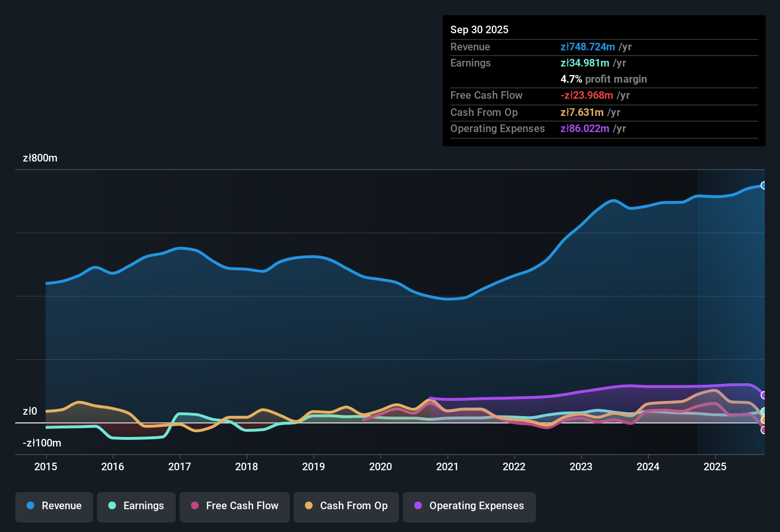Screen dimensions: 780x532
Task: Click the pink Free Cash Flow dot
Action: (x=194, y=506)
